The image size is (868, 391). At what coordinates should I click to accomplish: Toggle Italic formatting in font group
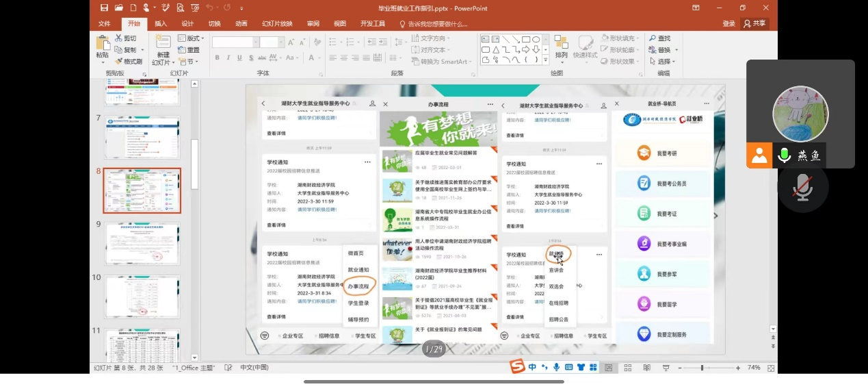228,58
